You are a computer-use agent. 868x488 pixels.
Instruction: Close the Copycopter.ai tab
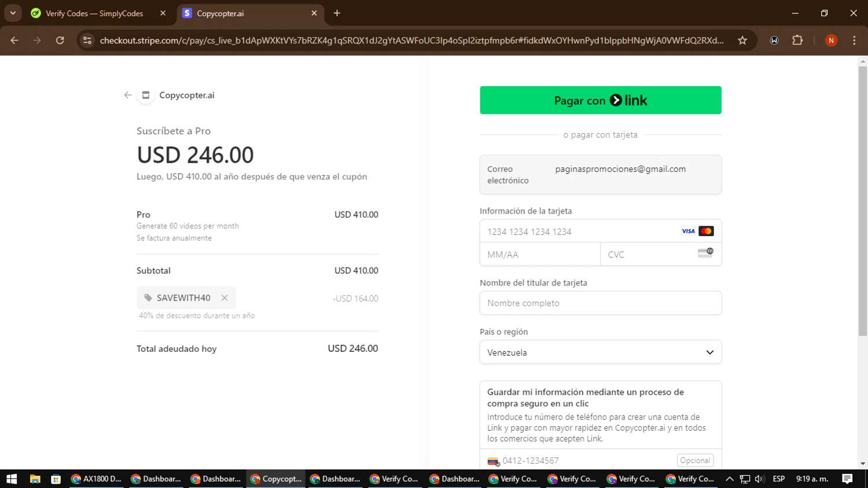(314, 13)
